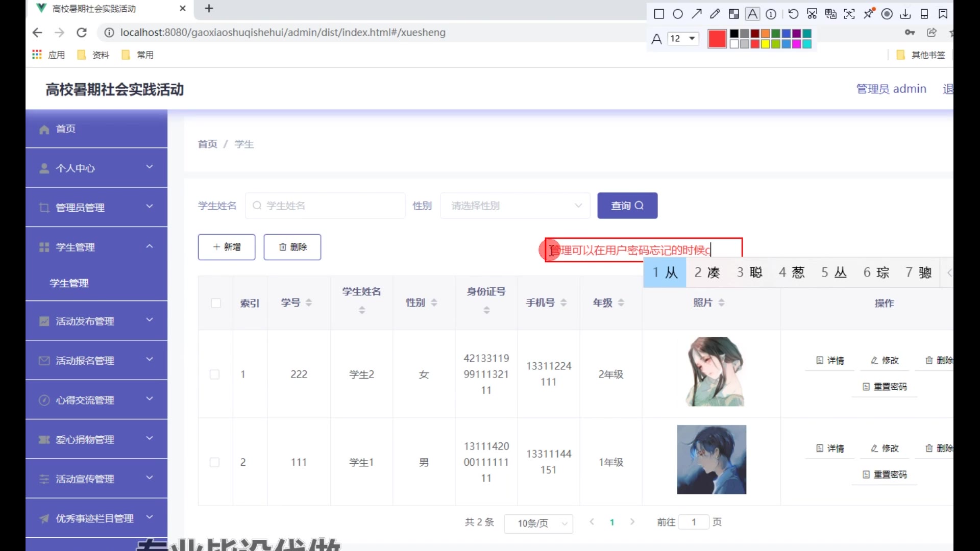The image size is (980, 551).
Task: Click the 新增 add button
Action: (x=227, y=247)
